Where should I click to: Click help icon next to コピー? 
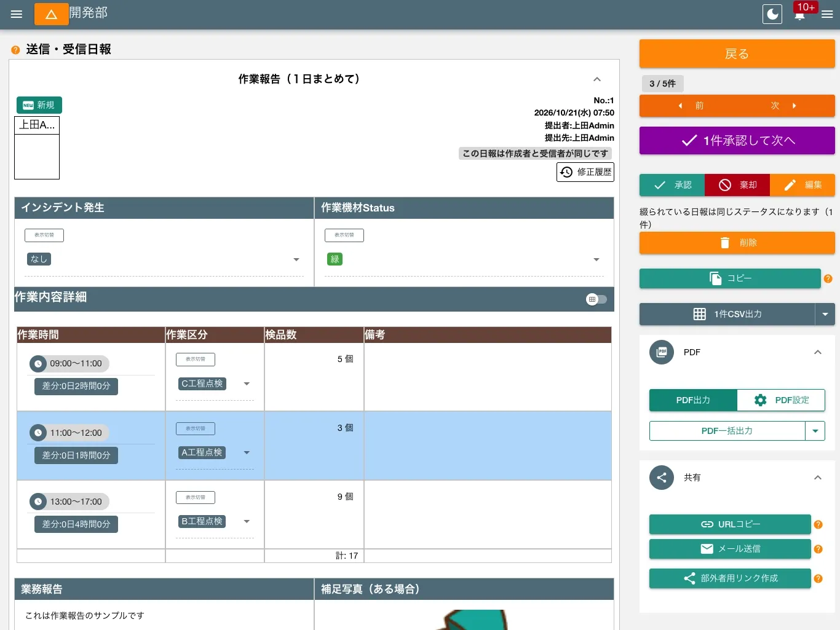pos(828,278)
